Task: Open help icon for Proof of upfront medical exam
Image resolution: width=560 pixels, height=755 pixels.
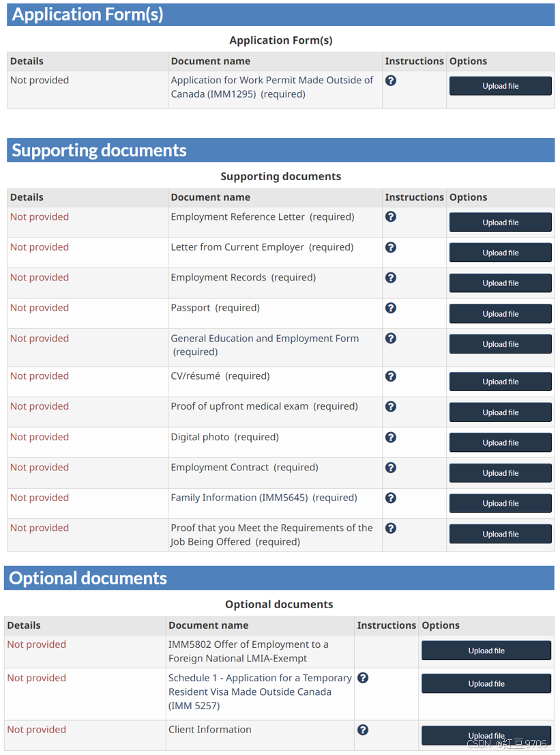Action: [x=391, y=406]
